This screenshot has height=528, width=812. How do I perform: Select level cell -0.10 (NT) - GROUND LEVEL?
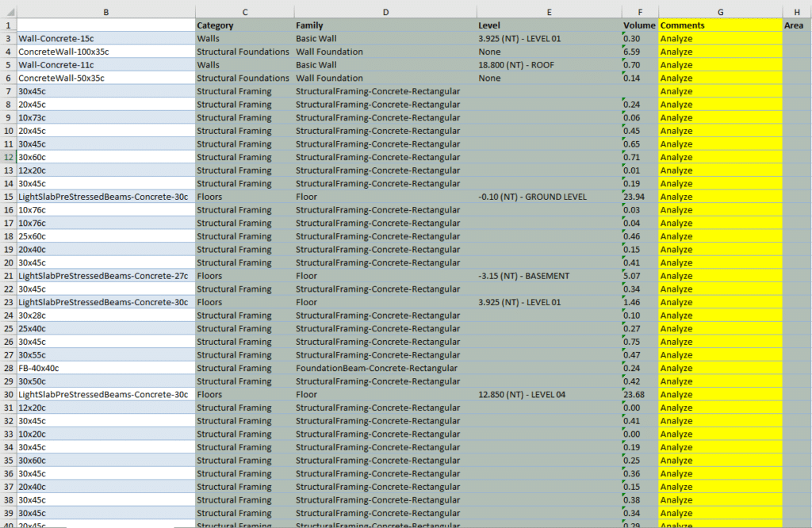549,197
